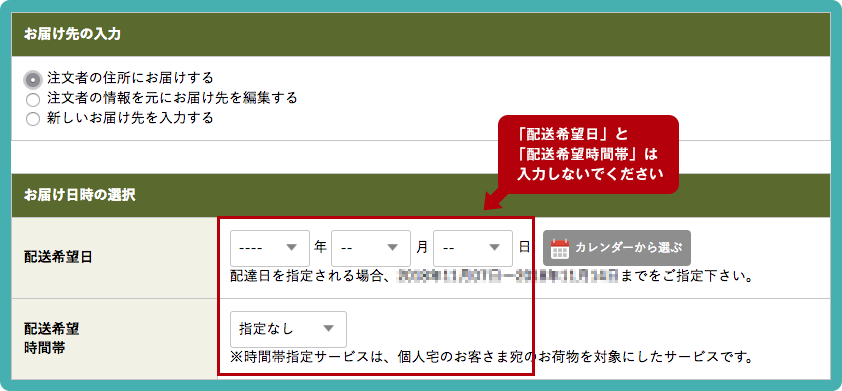Viewport: 842px width, 391px height.
Task: Click the カレンダーから選ぶ button
Action: point(617,248)
